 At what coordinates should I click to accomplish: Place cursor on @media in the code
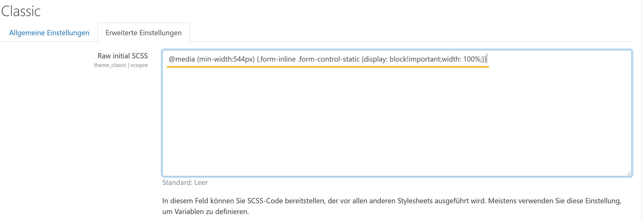pos(182,59)
